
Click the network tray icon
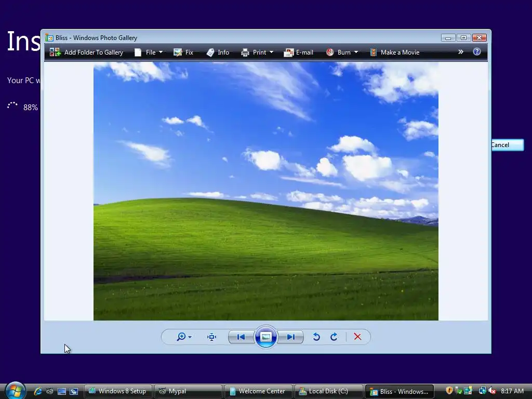(x=482, y=391)
